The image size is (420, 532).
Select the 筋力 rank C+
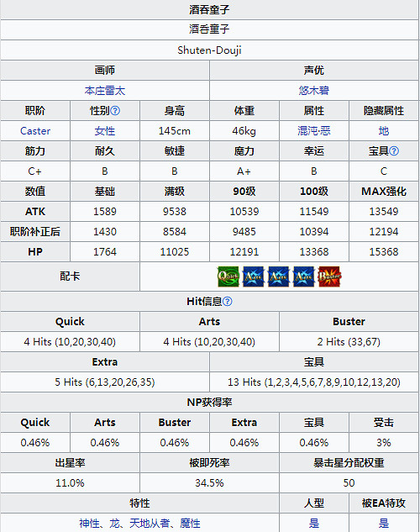pyautogui.click(x=35, y=171)
